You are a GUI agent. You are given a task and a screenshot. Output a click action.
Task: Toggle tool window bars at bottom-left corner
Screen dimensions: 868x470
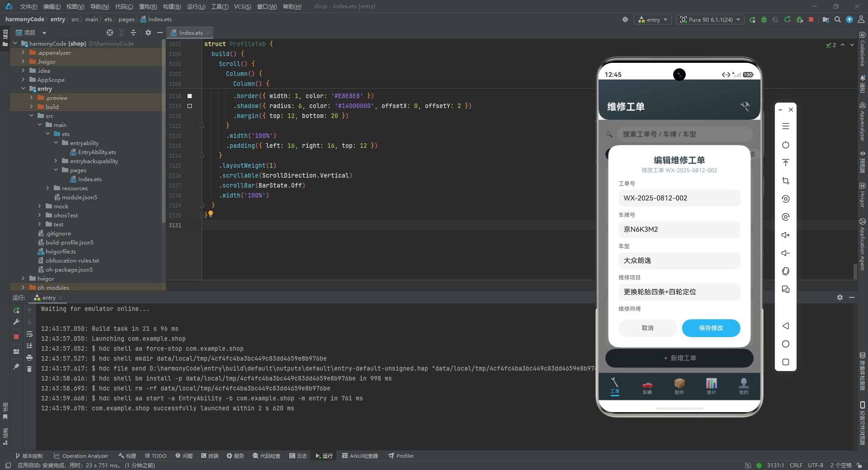[x=8, y=465]
